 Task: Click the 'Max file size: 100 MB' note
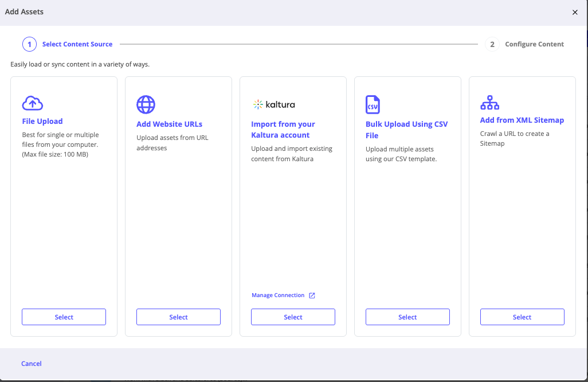point(55,154)
